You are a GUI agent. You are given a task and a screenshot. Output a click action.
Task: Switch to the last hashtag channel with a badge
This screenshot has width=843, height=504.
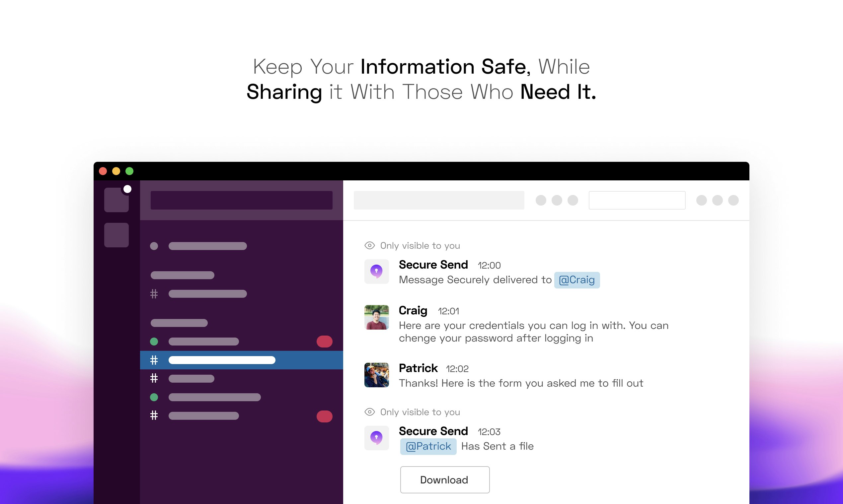pos(204,416)
